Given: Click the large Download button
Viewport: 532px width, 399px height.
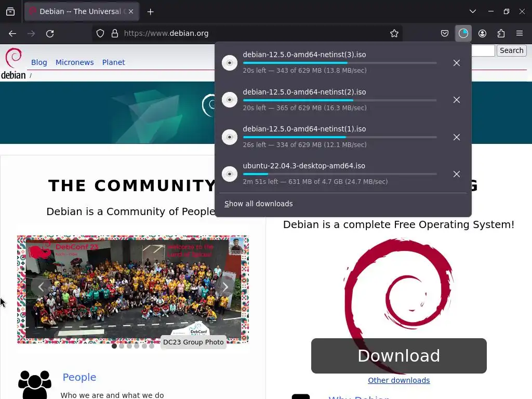Looking at the screenshot, I should (398, 355).
